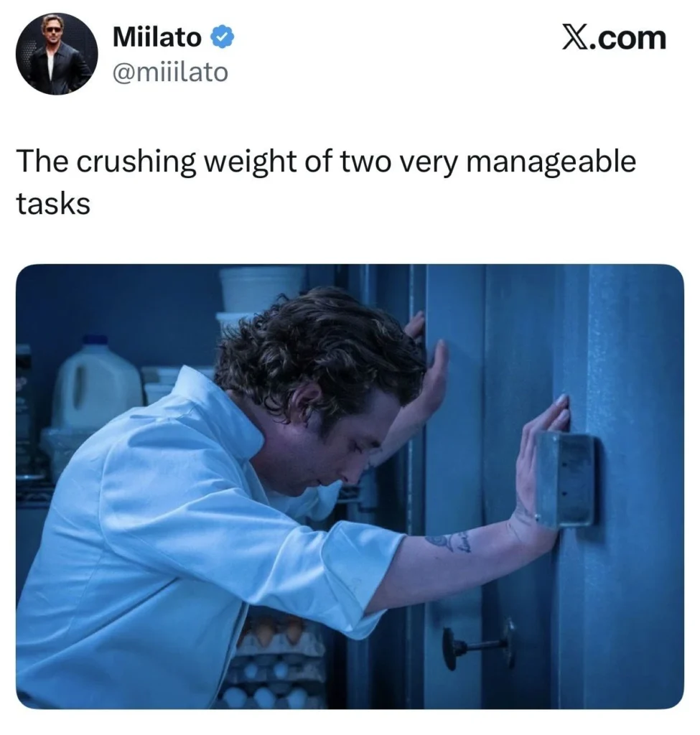Visit the @miiilato handle link
The height and width of the screenshot is (735, 700).
pyautogui.click(x=170, y=72)
